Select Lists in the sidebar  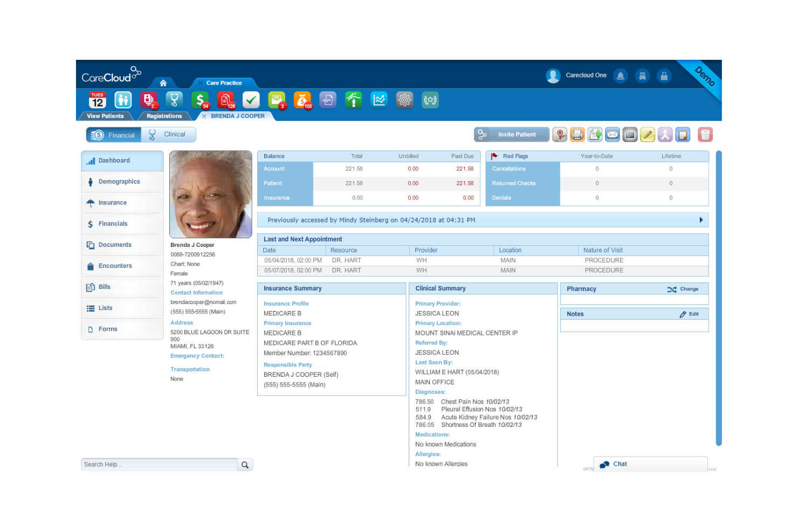pyautogui.click(x=122, y=308)
